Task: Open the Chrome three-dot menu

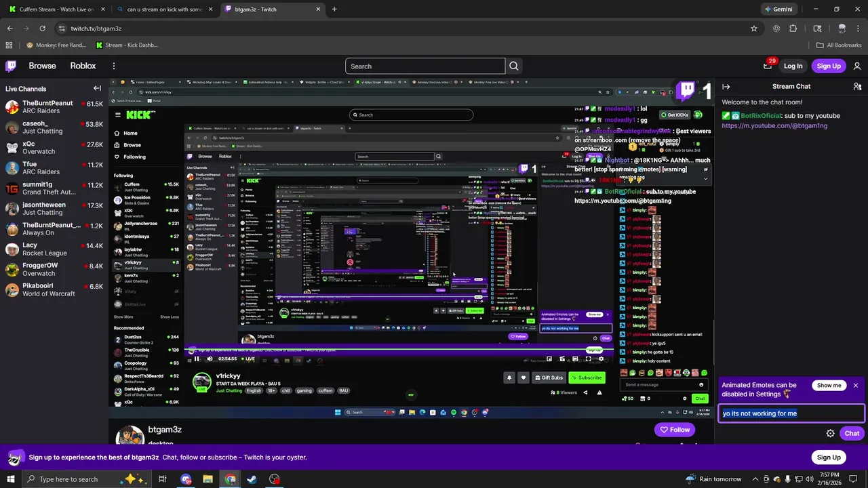Action: pyautogui.click(x=859, y=28)
